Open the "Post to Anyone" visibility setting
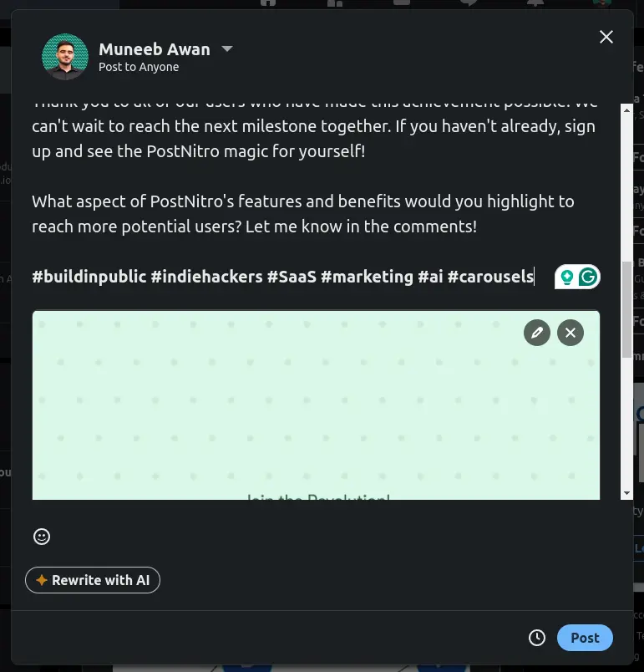This screenshot has width=644, height=672. coord(139,67)
